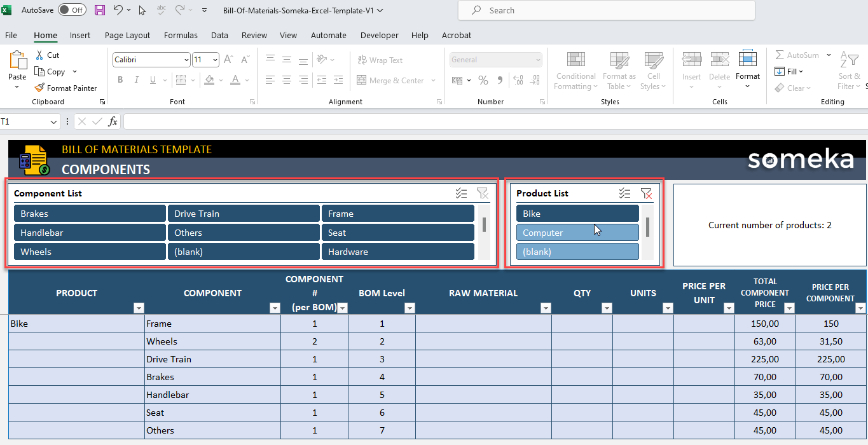
Task: Open the Developer ribbon tab
Action: (379, 35)
